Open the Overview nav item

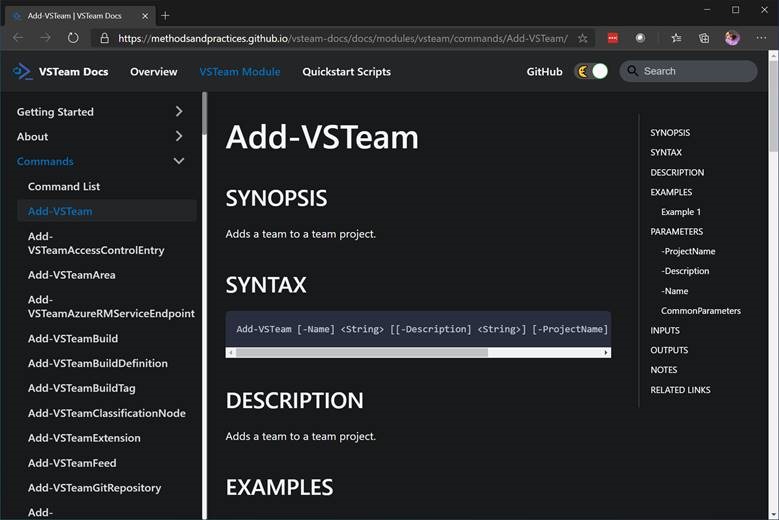click(154, 72)
